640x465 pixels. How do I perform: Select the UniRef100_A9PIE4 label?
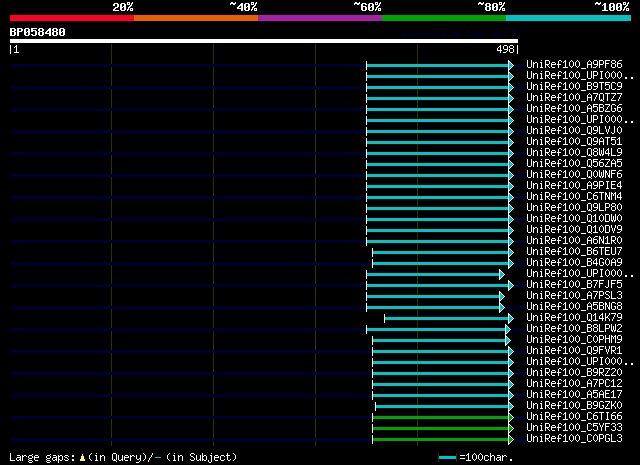pos(574,186)
